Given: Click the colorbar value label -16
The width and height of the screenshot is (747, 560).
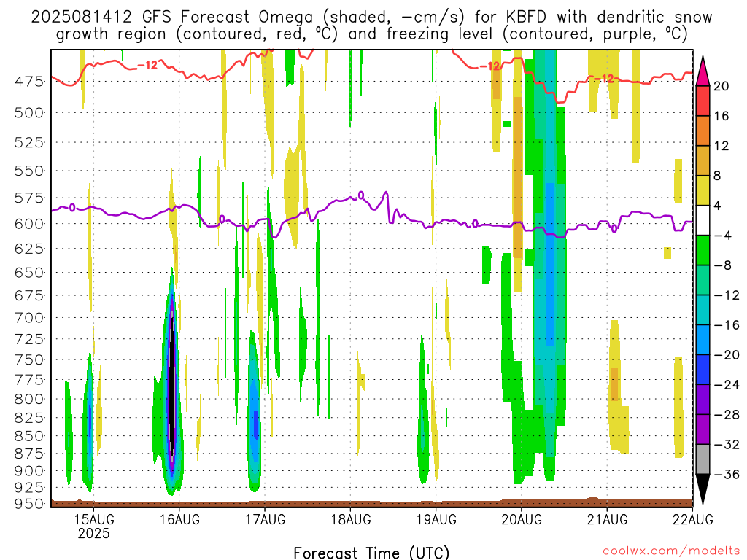Looking at the screenshot, I should (x=727, y=325).
